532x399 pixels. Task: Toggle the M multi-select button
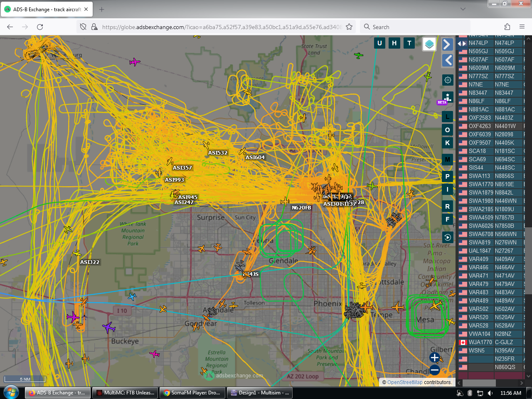click(x=448, y=159)
